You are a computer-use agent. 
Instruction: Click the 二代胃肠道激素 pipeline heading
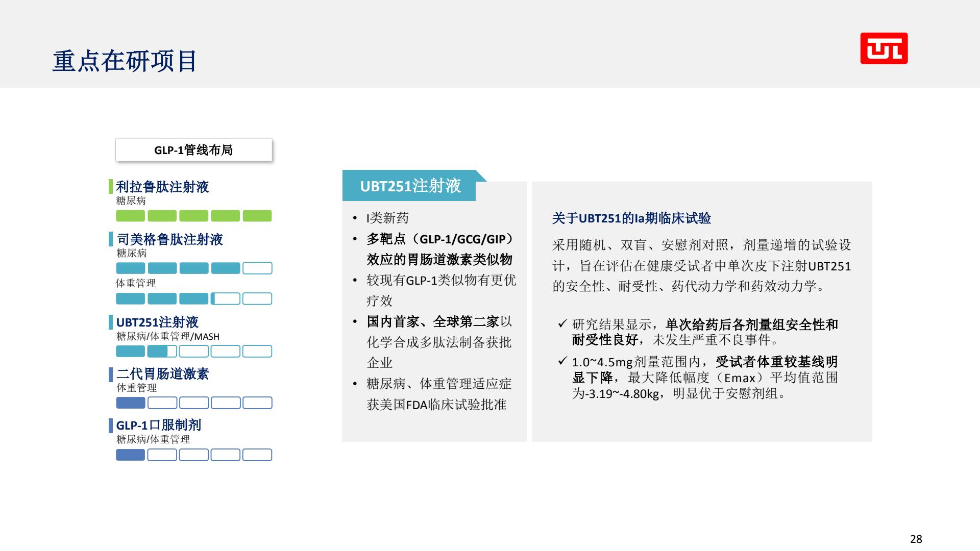162,374
